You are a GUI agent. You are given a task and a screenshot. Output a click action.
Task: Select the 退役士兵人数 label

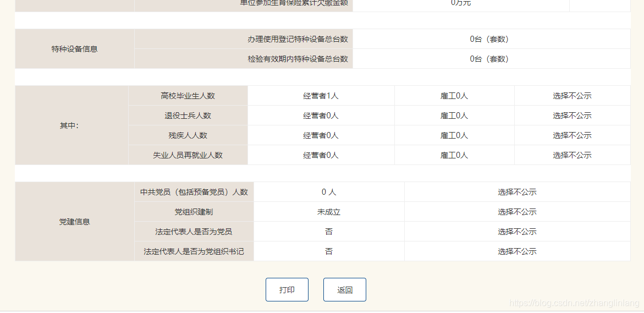click(x=188, y=116)
